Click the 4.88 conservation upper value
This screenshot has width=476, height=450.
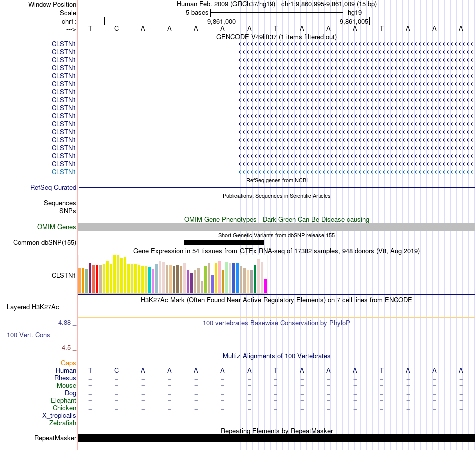64,323
